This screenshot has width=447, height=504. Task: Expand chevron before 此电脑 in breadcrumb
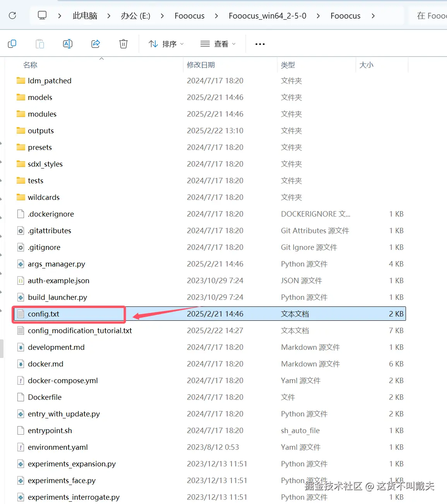click(60, 16)
